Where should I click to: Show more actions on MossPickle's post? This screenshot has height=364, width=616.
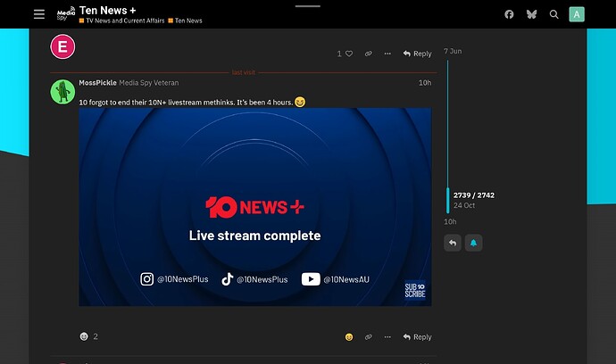click(387, 337)
